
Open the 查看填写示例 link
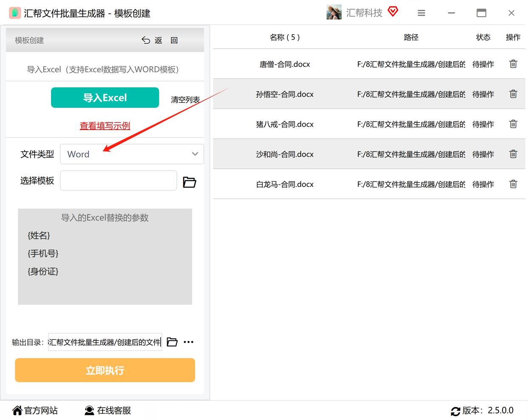pyautogui.click(x=105, y=125)
